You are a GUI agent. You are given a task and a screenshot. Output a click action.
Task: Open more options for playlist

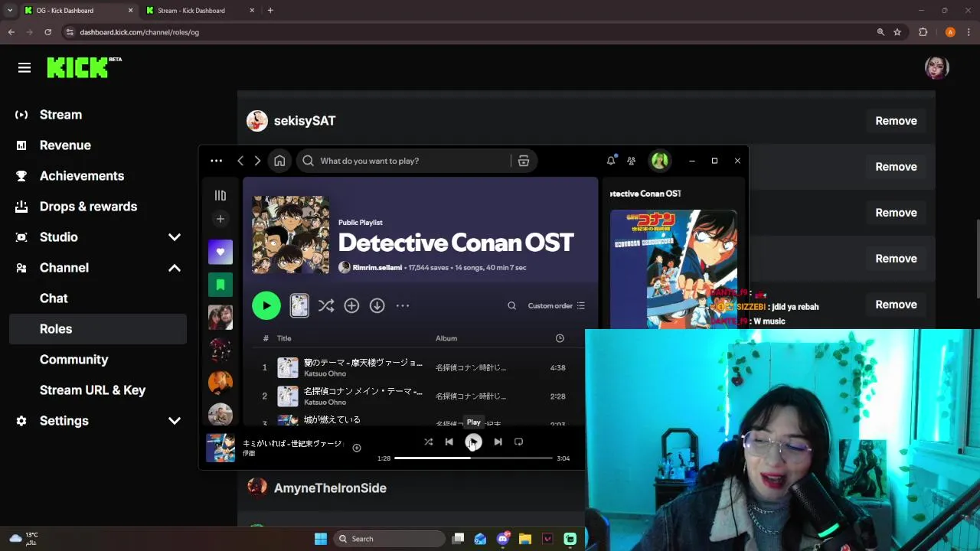(403, 306)
